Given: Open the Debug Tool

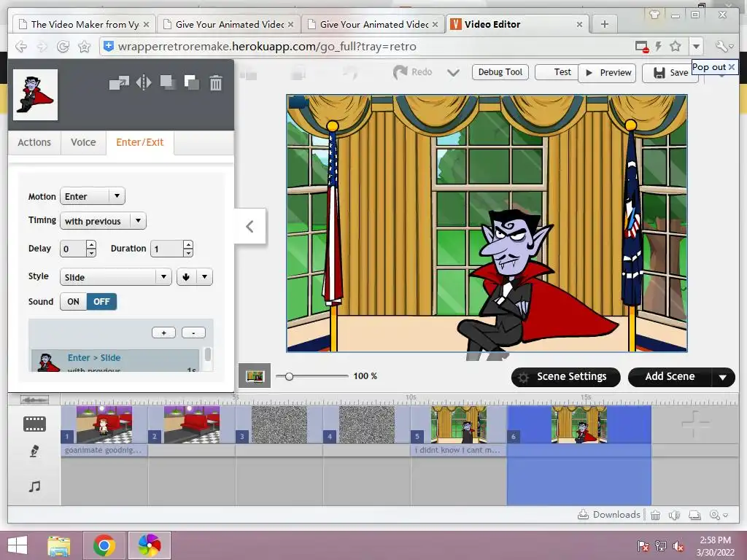Looking at the screenshot, I should tap(500, 72).
